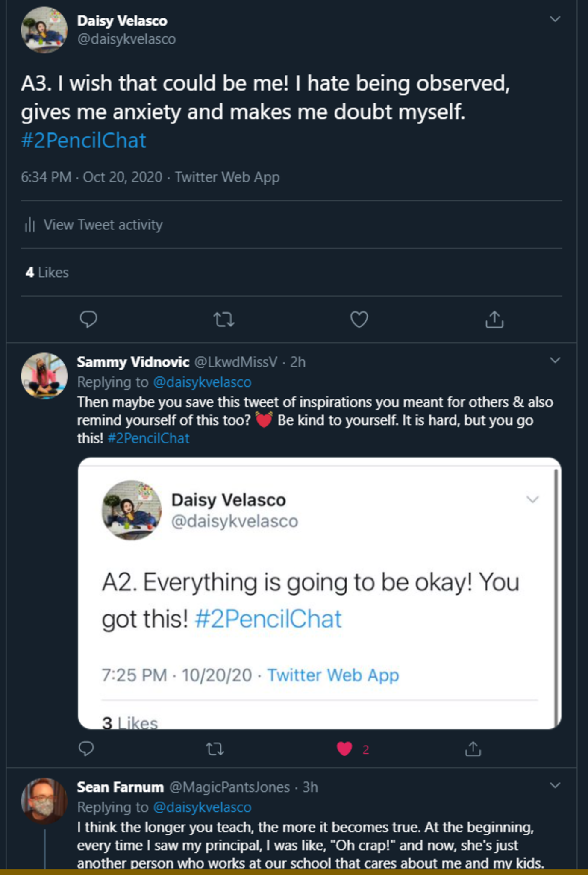Share Daisy Velasco's main tweet
The image size is (588, 875).
pos(494,319)
